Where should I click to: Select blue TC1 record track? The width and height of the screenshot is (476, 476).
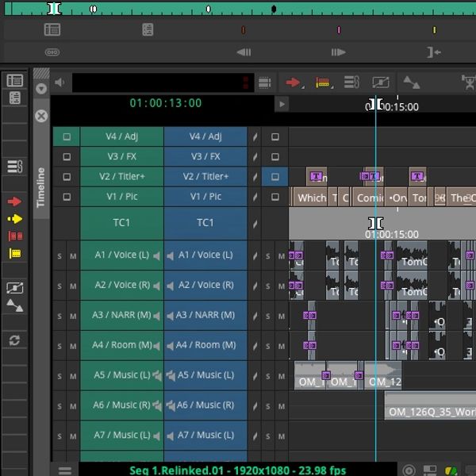click(205, 223)
